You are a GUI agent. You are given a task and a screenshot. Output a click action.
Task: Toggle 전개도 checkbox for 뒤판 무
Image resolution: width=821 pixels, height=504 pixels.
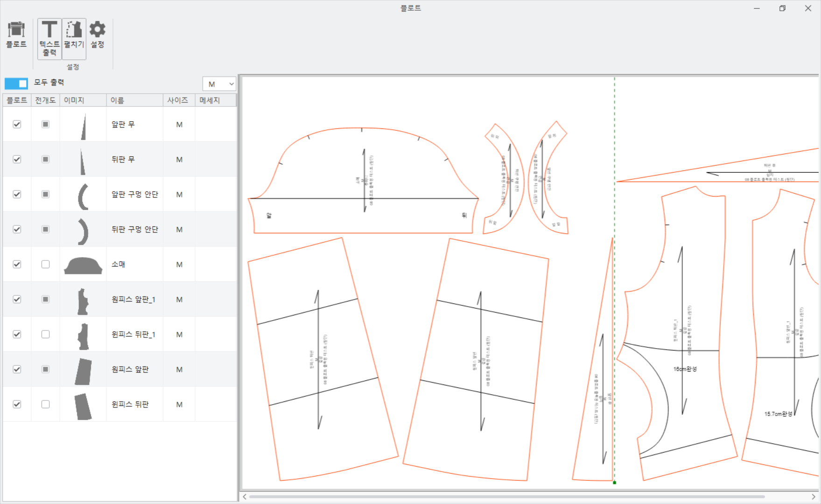(x=45, y=159)
